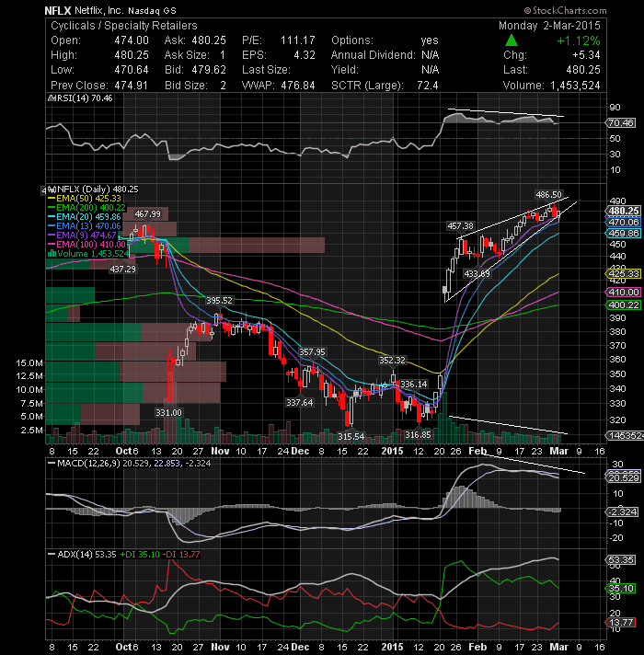Click the 410.00 pink EMA axis tag
Image resolution: width=644 pixels, height=655 pixels.
pos(624,292)
